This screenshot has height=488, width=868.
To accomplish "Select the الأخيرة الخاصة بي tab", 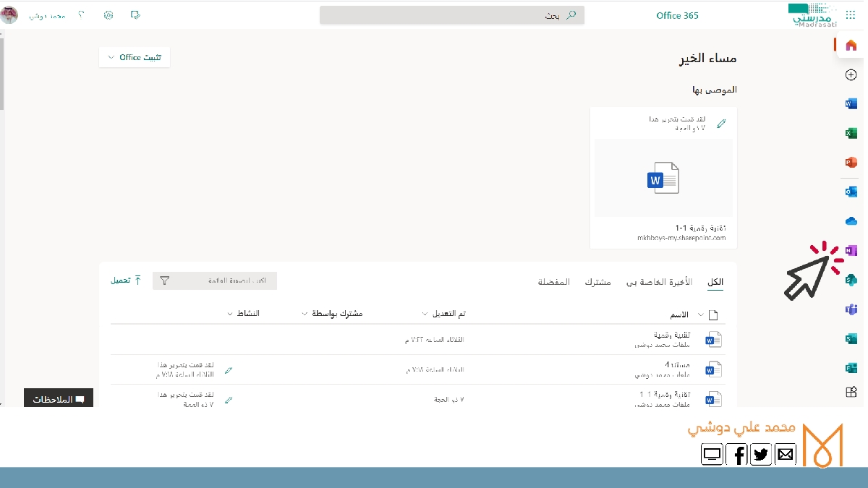I will point(659,281).
